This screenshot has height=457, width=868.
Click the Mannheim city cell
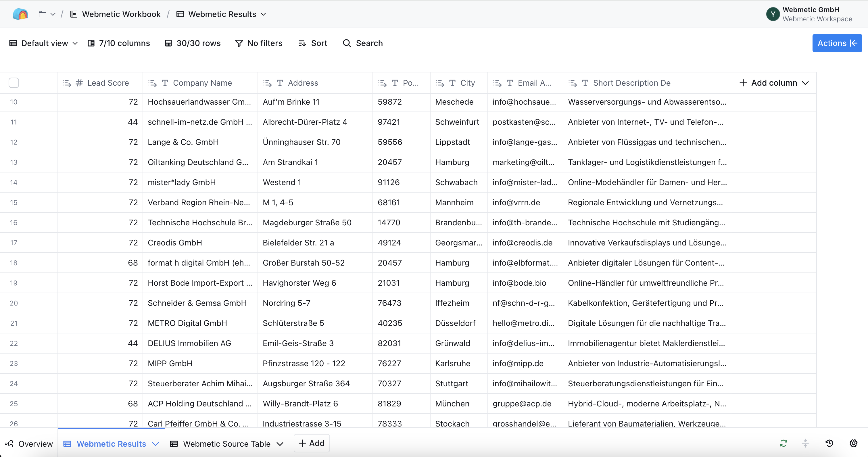[459, 203]
